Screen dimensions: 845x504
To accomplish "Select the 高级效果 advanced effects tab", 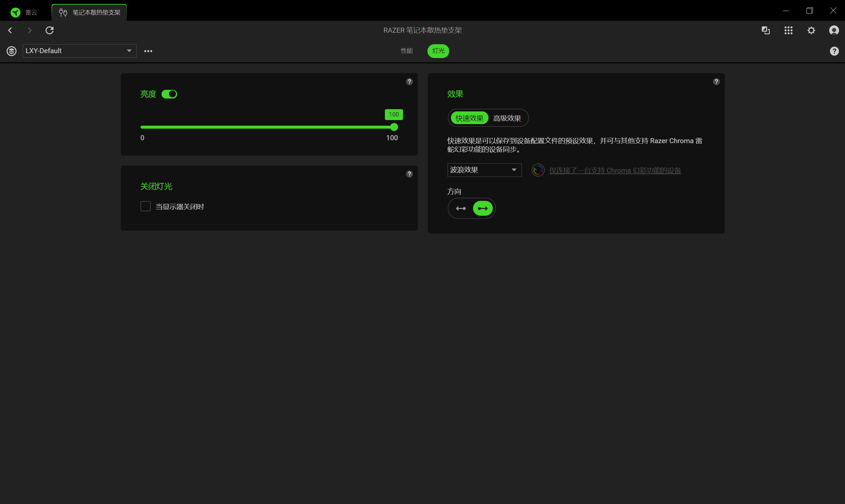I will click(507, 118).
